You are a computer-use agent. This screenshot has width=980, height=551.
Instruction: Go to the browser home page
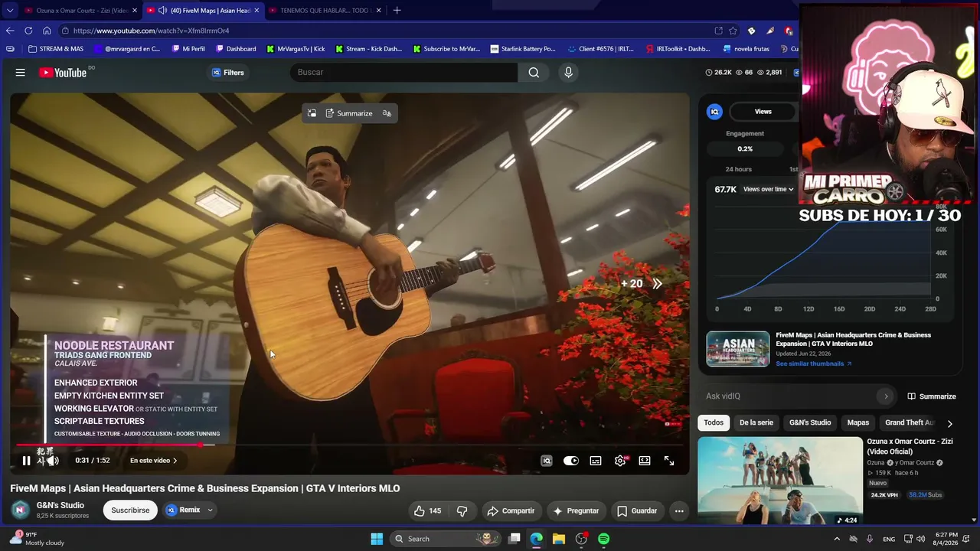pos(47,31)
